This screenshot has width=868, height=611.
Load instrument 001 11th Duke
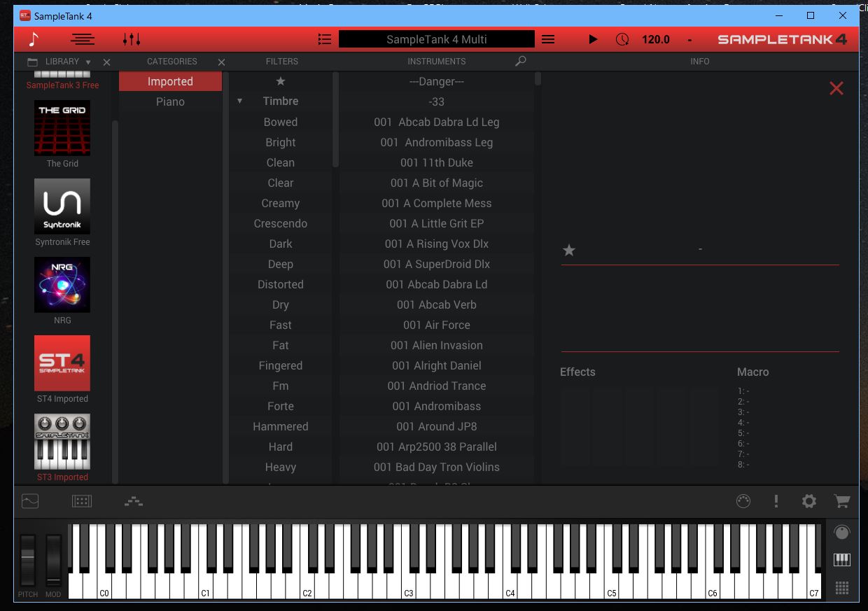pyautogui.click(x=437, y=162)
